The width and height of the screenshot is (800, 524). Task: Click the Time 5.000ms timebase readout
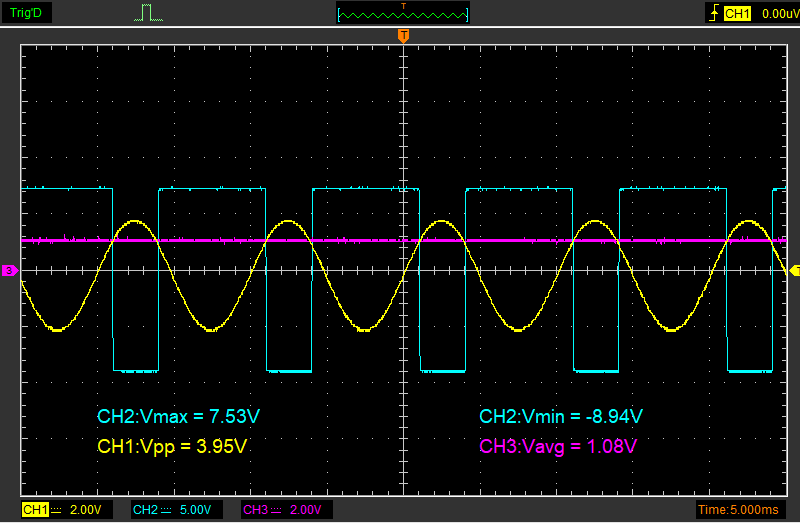coord(739,510)
